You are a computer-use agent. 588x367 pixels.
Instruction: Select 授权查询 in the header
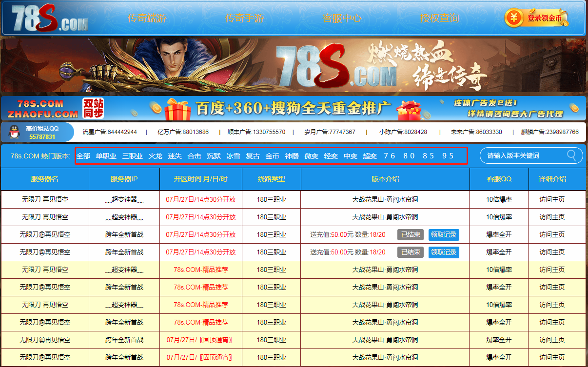pyautogui.click(x=440, y=19)
